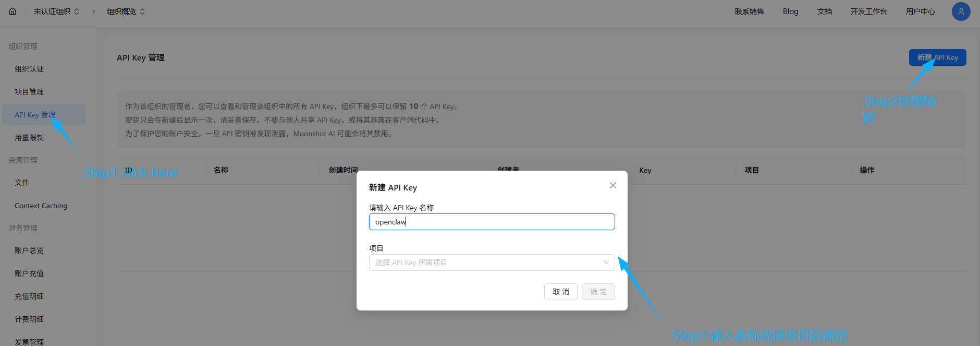Open the Blog link in header

790,11
